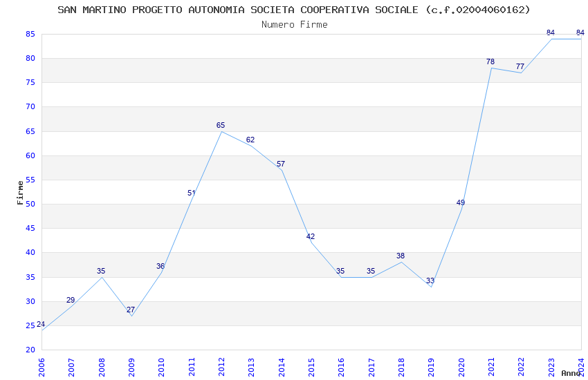Viewport: 588px width, 380px height.
Task: Click the Anno x-axis title
Action: tap(571, 373)
